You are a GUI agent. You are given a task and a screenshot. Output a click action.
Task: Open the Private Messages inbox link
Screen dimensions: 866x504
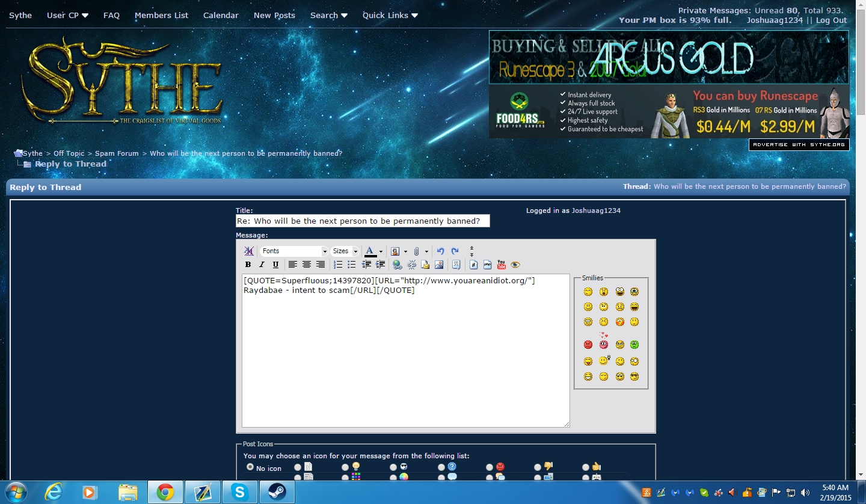click(714, 10)
